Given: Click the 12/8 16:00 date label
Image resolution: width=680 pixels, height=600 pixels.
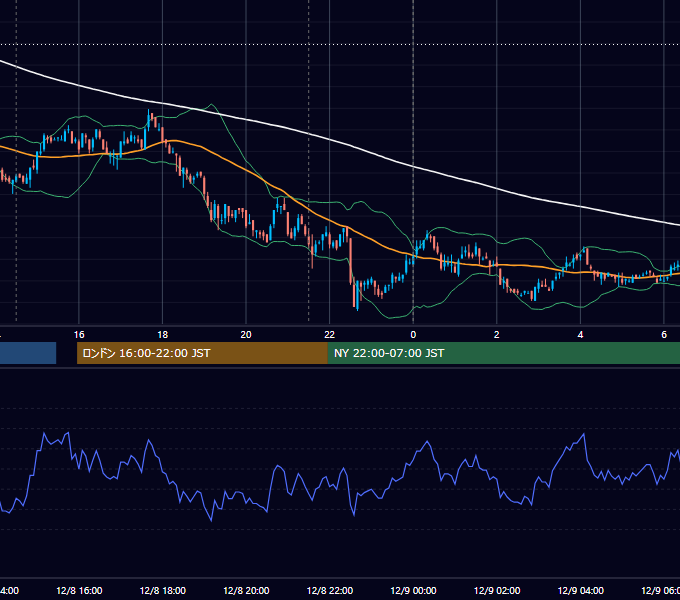Looking at the screenshot, I should point(79,591).
